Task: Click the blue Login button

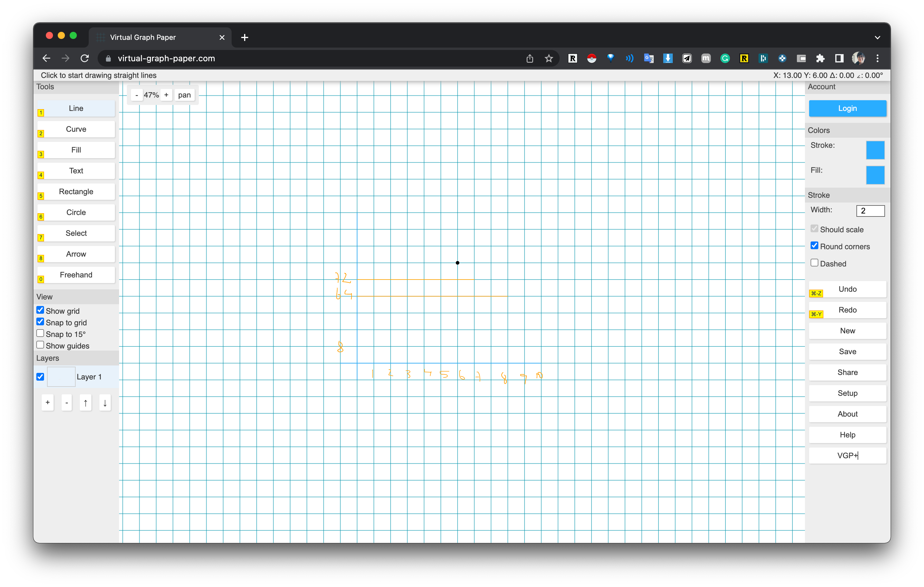Action: (x=847, y=109)
